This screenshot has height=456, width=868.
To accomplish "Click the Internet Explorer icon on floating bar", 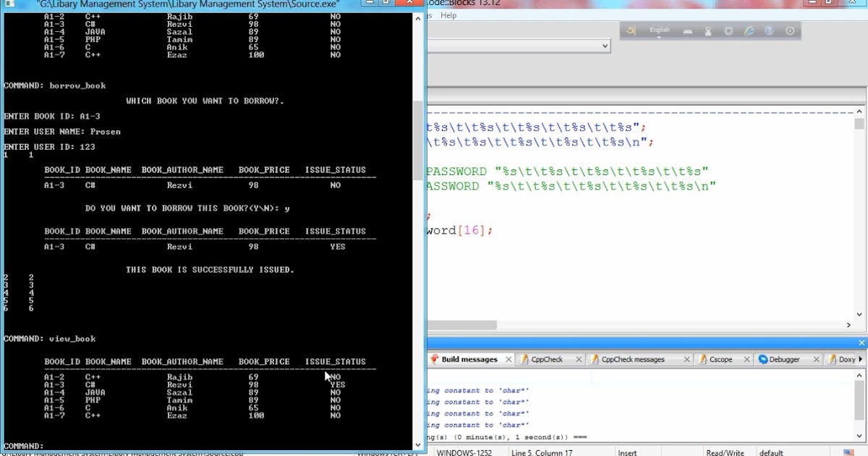I will (x=749, y=31).
